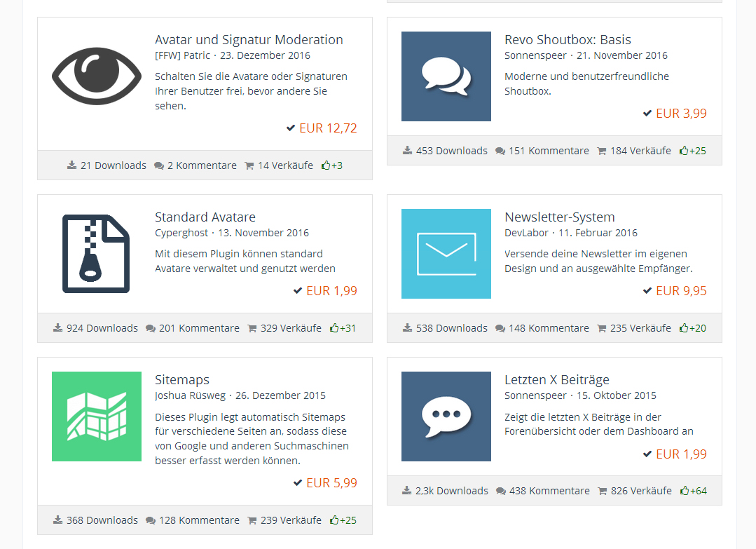This screenshot has height=549, width=756.
Task: Click the eye icon for Avatar Moderation
Action: 97,76
